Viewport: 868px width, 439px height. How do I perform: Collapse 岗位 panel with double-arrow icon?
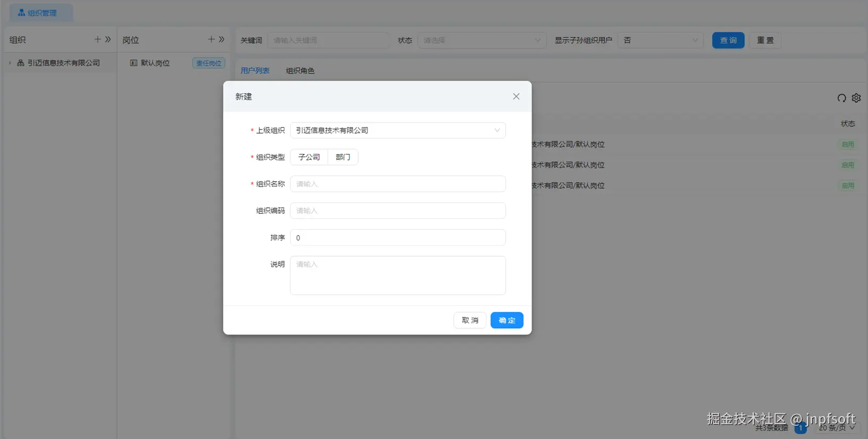(221, 39)
